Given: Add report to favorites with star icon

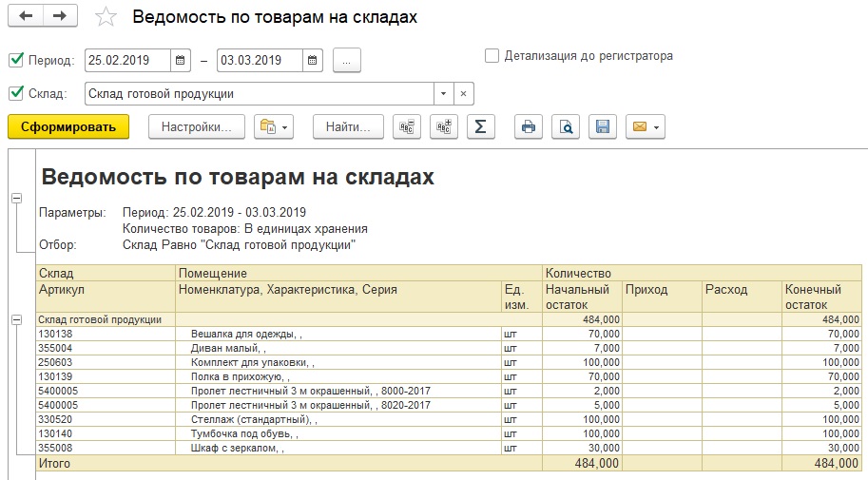Looking at the screenshot, I should point(106,16).
